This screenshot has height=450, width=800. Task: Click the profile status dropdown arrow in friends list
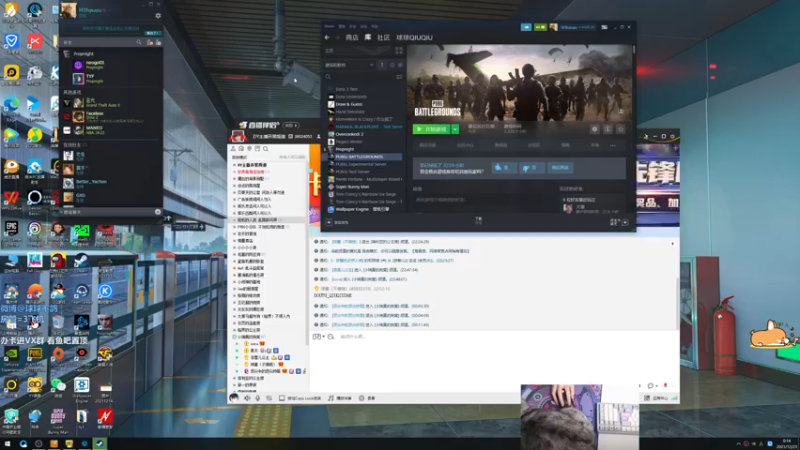coord(110,10)
